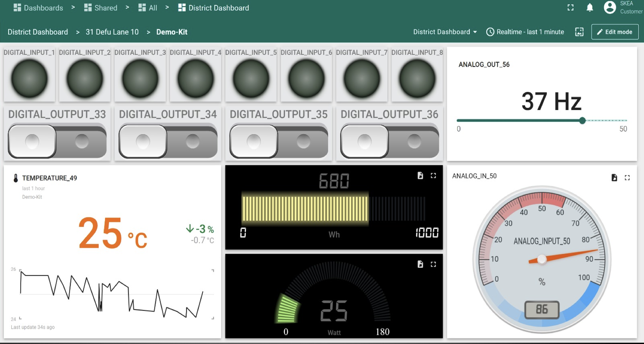This screenshot has width=644, height=344.
Task: Export data from the Watt gauge widget
Action: tap(420, 264)
